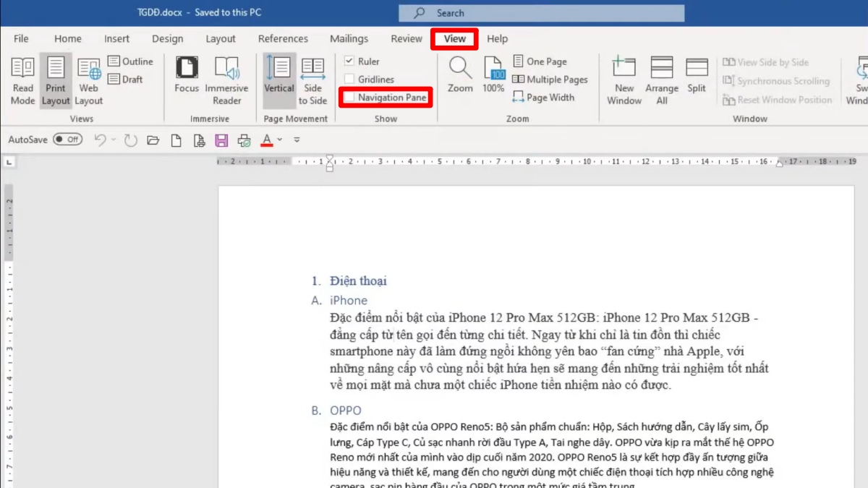Switch to the Home tab

[x=68, y=38]
